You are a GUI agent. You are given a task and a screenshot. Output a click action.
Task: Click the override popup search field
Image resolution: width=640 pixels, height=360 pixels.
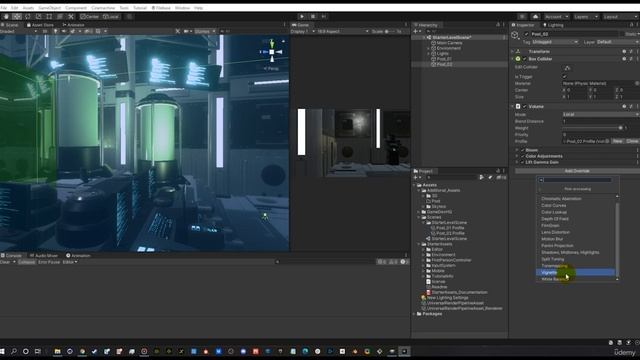(x=575, y=180)
